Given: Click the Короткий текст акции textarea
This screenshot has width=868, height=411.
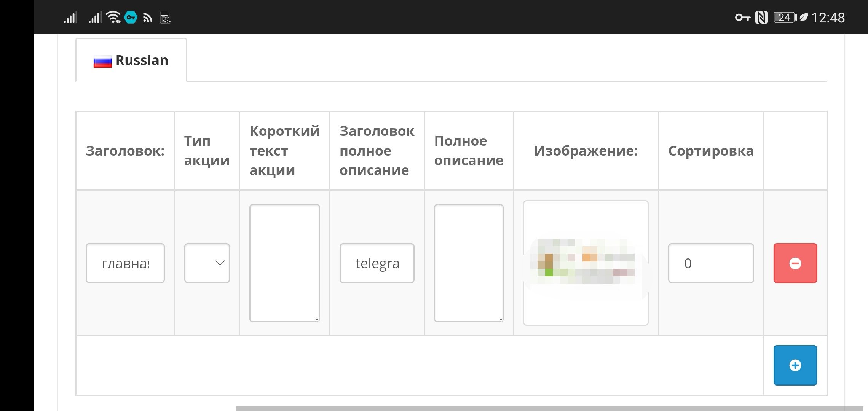Looking at the screenshot, I should (284, 263).
